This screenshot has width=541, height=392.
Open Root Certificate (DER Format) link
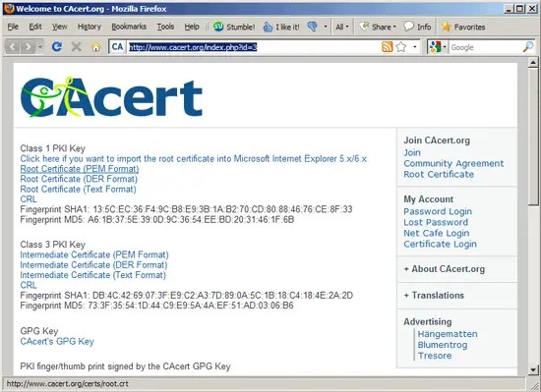tap(79, 179)
